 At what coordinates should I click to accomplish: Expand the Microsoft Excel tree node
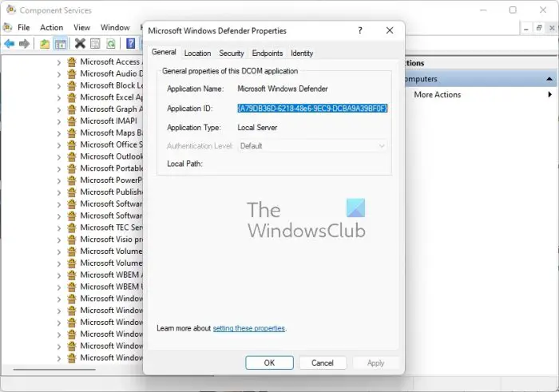59,97
